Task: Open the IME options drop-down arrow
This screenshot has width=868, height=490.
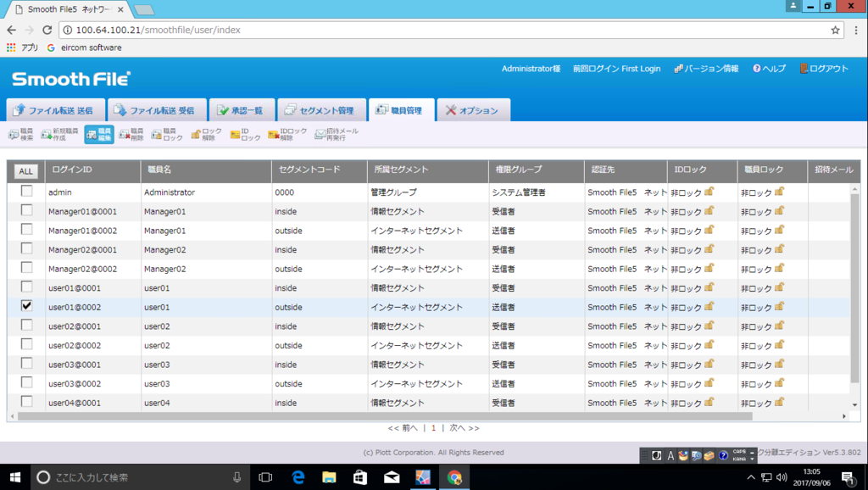Action: pyautogui.click(x=753, y=459)
